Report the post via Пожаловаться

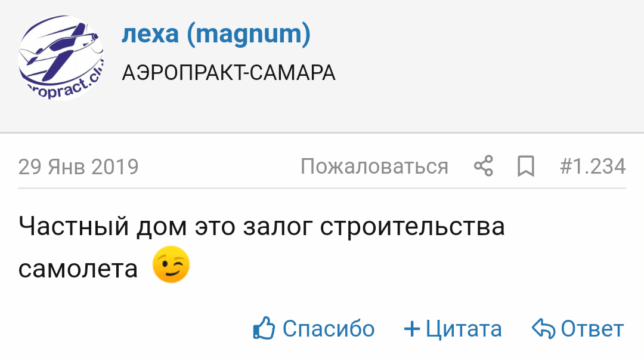[374, 166]
